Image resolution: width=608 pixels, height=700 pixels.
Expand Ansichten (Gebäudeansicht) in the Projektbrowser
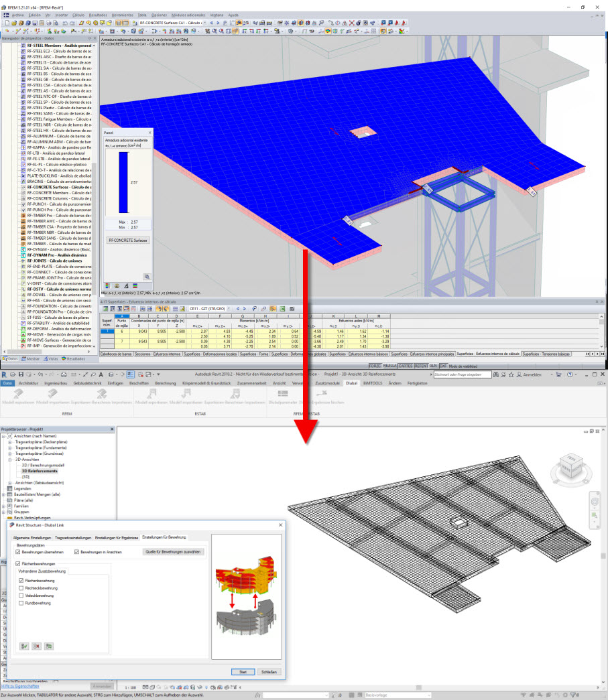click(x=10, y=482)
